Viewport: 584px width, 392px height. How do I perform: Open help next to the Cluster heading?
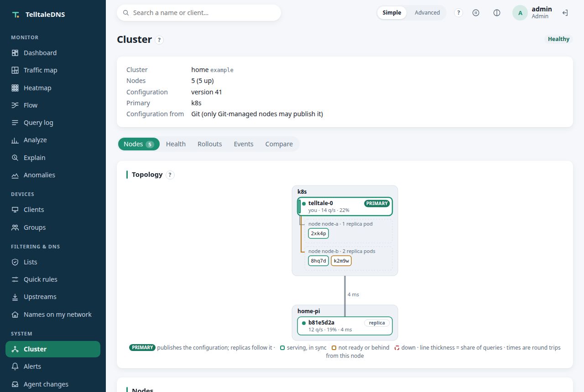pos(159,40)
